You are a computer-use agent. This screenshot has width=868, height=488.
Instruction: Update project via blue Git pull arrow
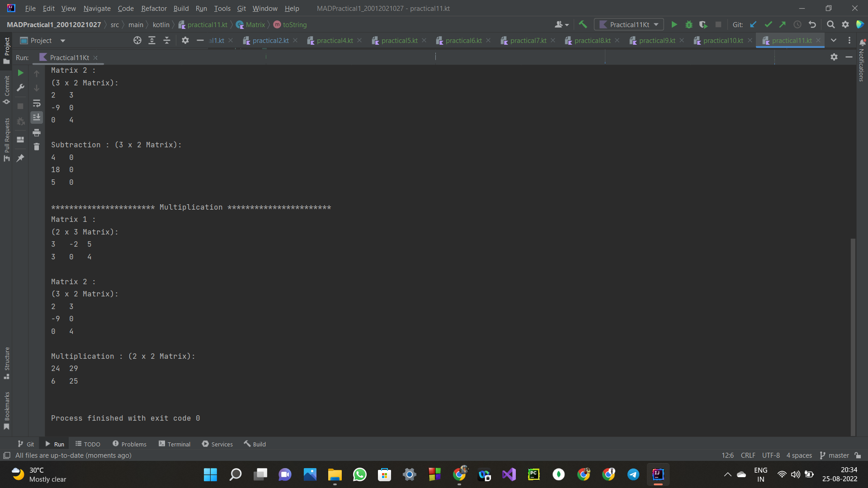click(753, 24)
